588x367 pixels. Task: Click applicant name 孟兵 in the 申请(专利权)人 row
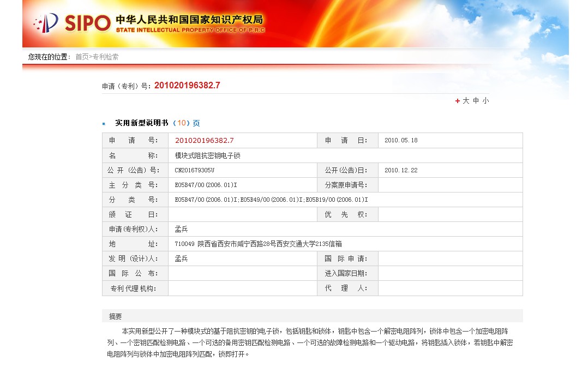(181, 229)
